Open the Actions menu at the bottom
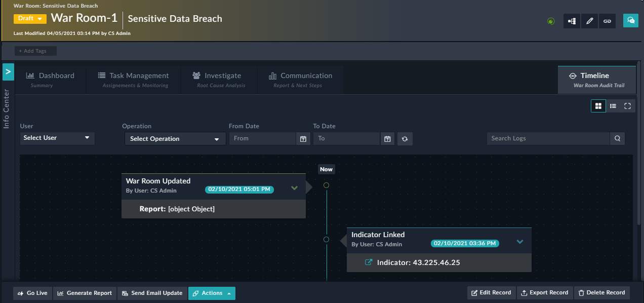Screen dimensions: 644x303 coord(212,293)
